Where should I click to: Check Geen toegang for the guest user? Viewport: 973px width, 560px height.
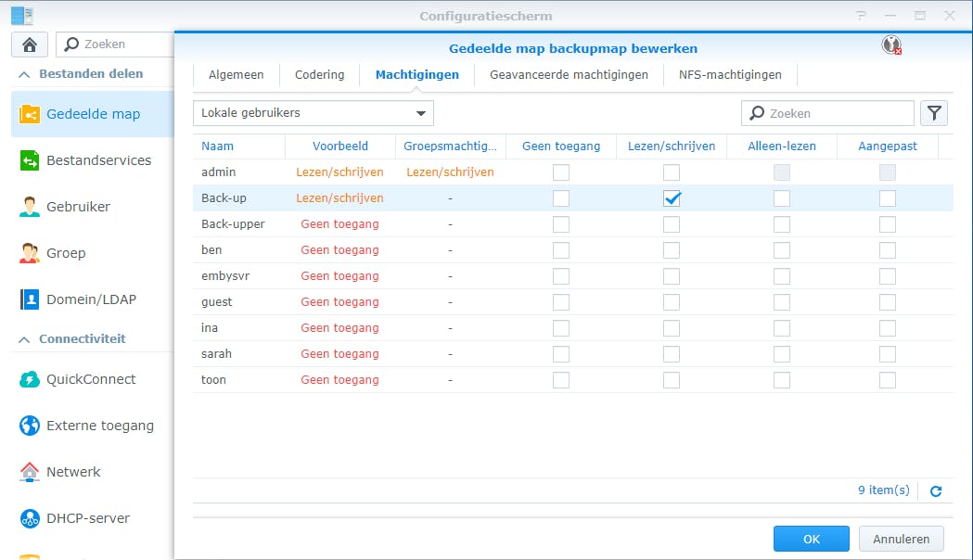point(560,302)
